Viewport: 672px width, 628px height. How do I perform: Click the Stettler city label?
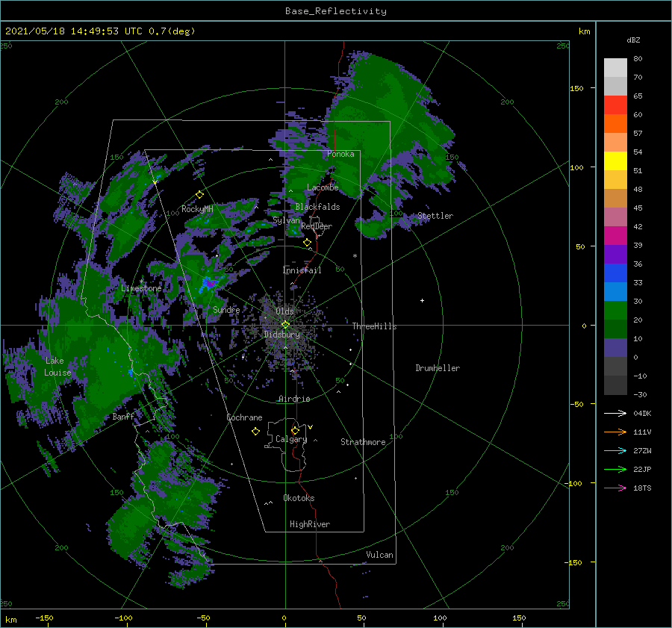tap(435, 216)
